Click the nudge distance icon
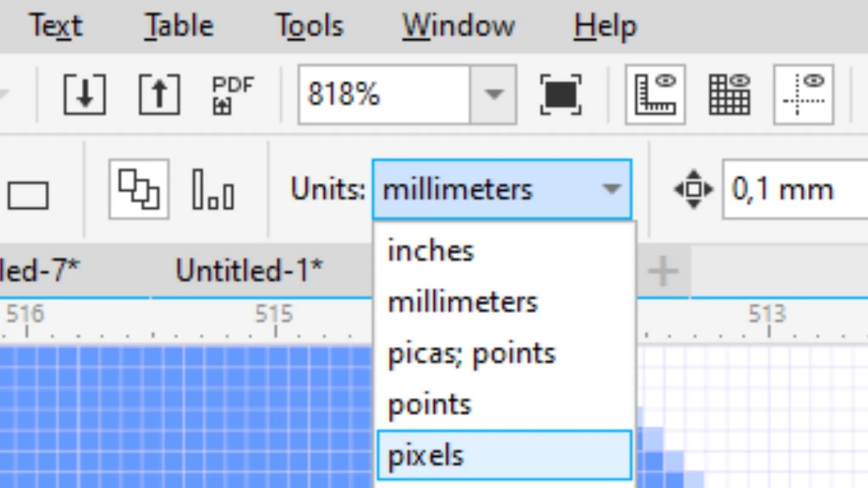The height and width of the screenshot is (488, 868). pos(693,189)
